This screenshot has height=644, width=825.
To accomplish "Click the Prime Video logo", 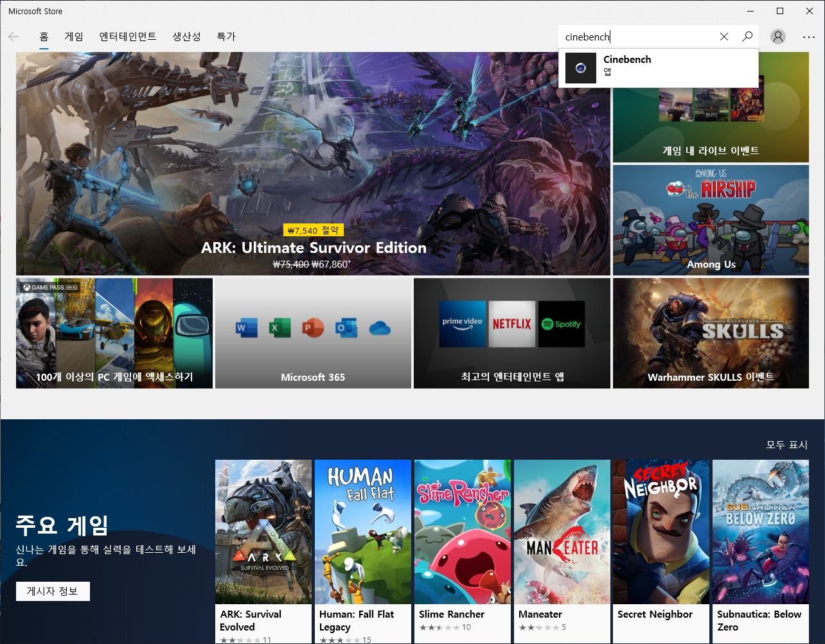I will click(463, 324).
